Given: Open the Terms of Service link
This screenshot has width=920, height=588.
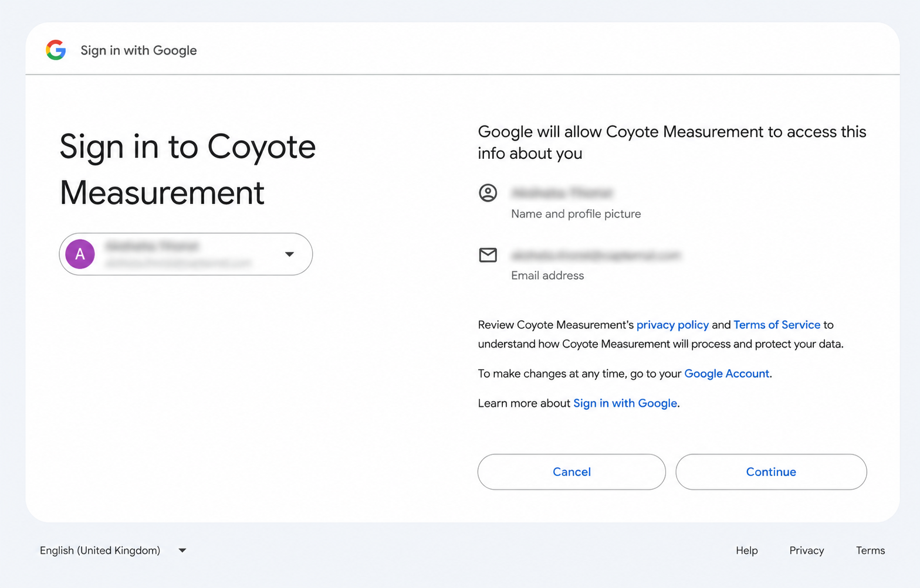Looking at the screenshot, I should click(777, 325).
